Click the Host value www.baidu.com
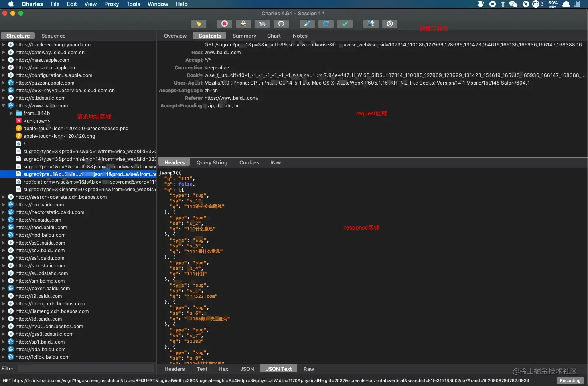This screenshot has width=588, height=386. click(x=223, y=52)
